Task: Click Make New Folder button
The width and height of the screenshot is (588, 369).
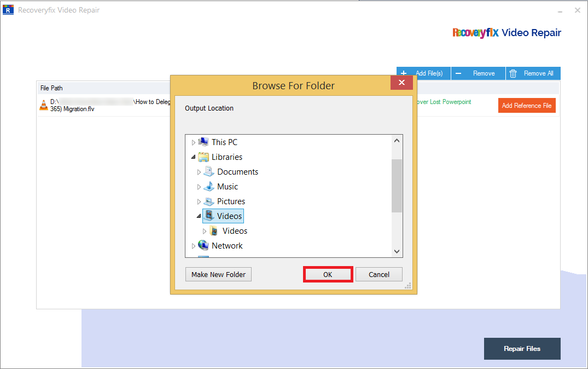Action: [218, 274]
